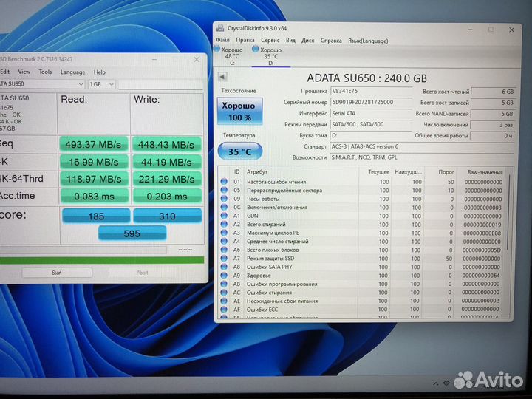This screenshot has width=532, height=399.
Task: Open the Язык(Language) menu
Action: point(368,41)
